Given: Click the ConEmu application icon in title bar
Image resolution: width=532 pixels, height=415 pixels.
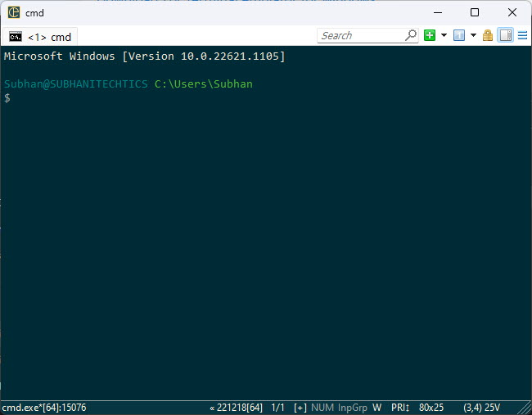Looking at the screenshot, I should coord(14,12).
